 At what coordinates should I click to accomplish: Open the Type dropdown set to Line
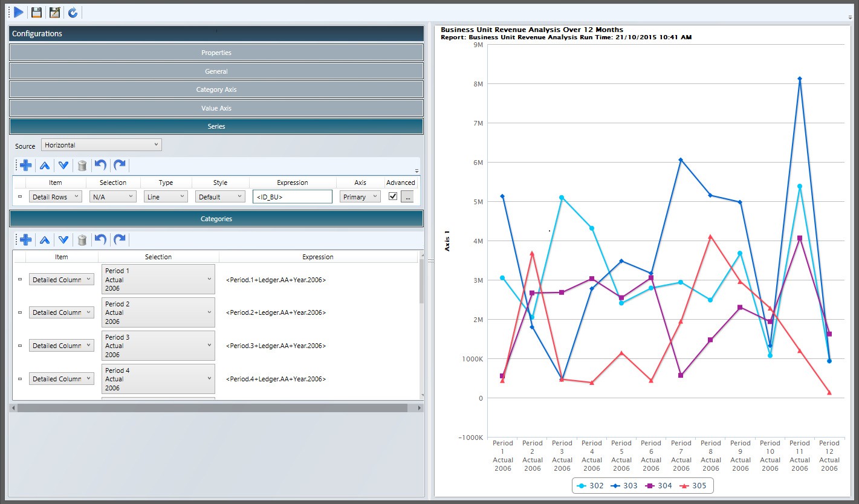(x=166, y=196)
